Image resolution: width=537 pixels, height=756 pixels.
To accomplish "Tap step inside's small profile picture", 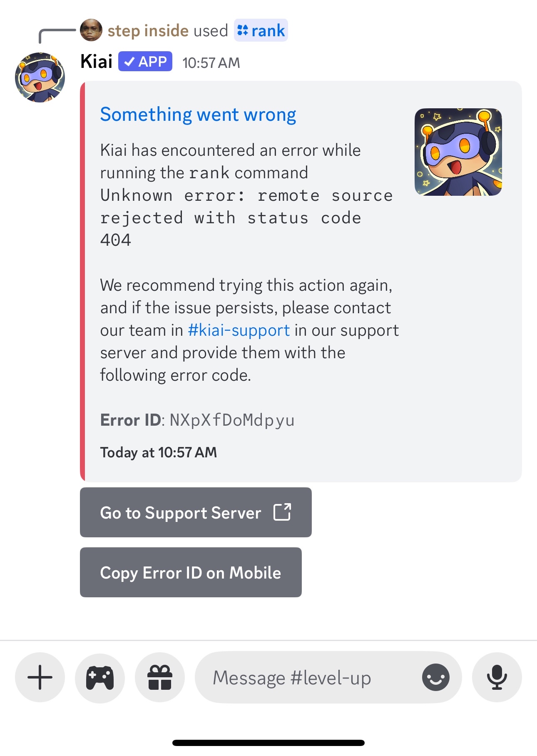I will pyautogui.click(x=91, y=30).
